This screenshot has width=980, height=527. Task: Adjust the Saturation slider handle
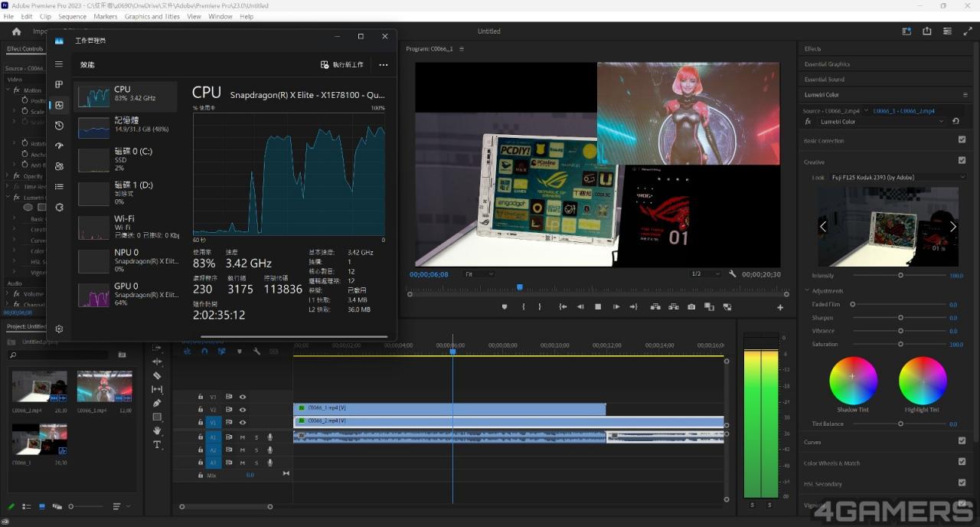tap(900, 344)
